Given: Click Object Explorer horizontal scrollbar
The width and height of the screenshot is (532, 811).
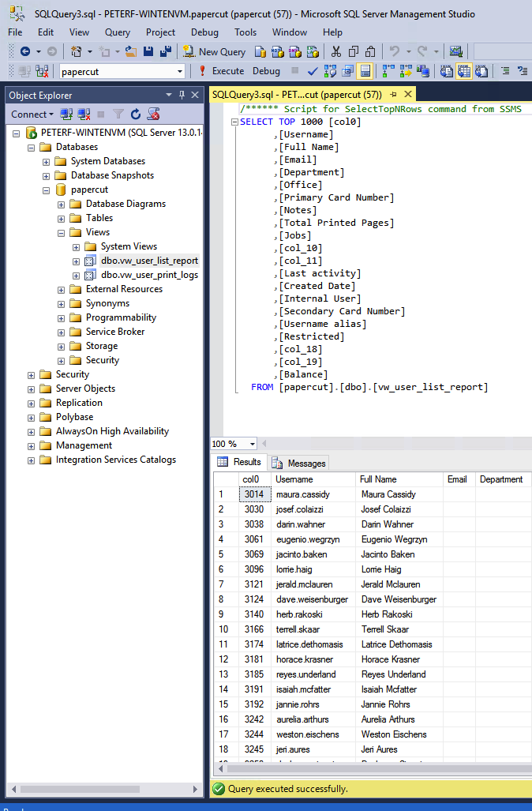Looking at the screenshot, I should 80,789.
